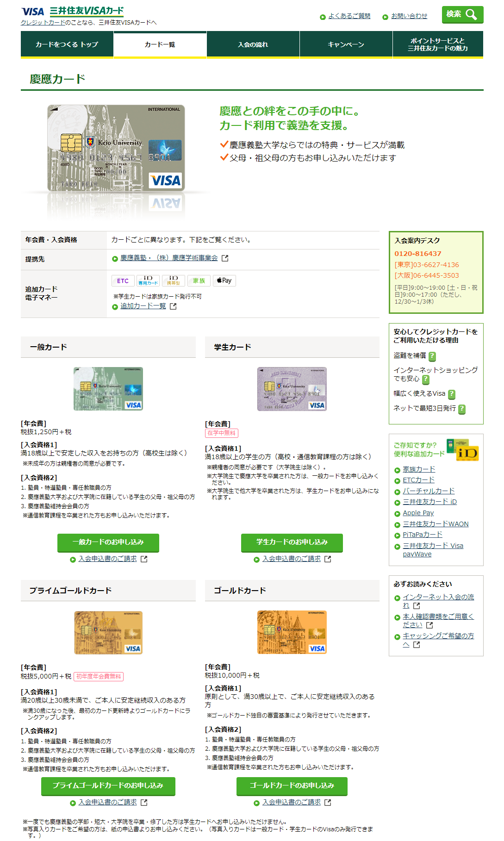Image resolution: width=504 pixels, height=841 pixels.
Task: Open the バーチャルカード sidebar link
Action: tap(429, 492)
